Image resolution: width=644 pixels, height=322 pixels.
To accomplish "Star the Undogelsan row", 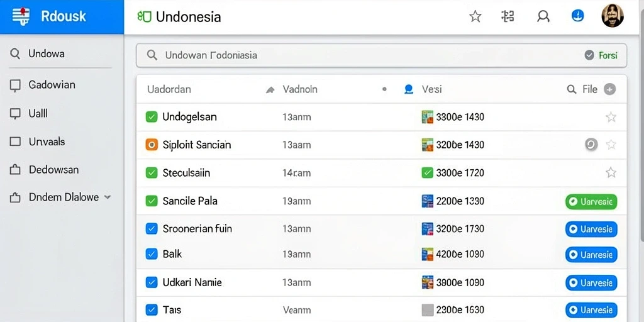I will point(611,118).
